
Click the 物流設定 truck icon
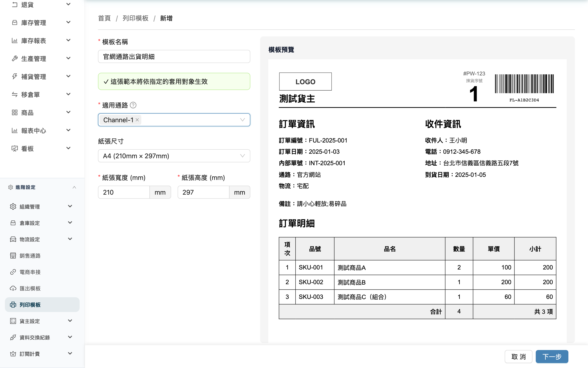pyautogui.click(x=13, y=239)
